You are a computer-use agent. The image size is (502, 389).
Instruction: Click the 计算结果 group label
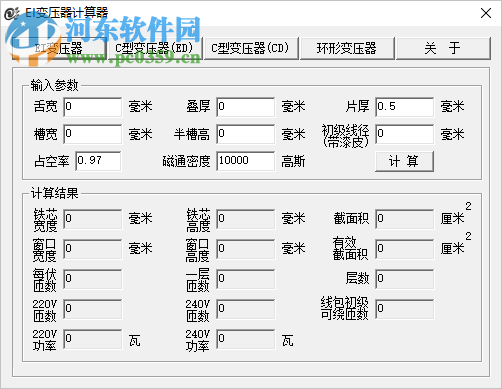click(54, 193)
